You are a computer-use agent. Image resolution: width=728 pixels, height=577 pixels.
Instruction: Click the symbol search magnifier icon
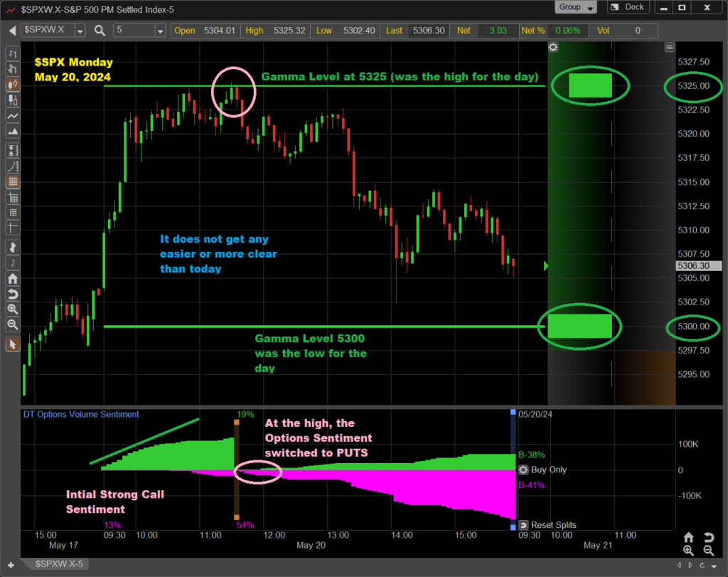(100, 31)
